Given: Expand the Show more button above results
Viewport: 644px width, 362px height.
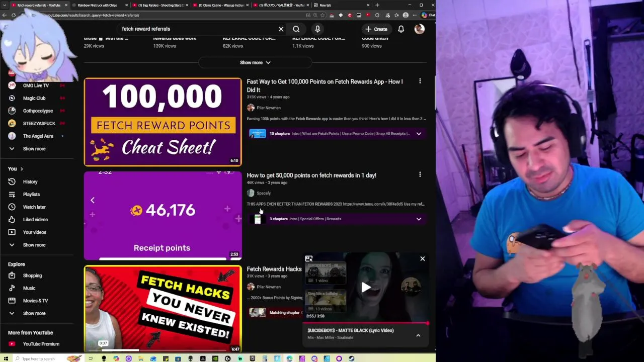Looking at the screenshot, I should [255, 62].
